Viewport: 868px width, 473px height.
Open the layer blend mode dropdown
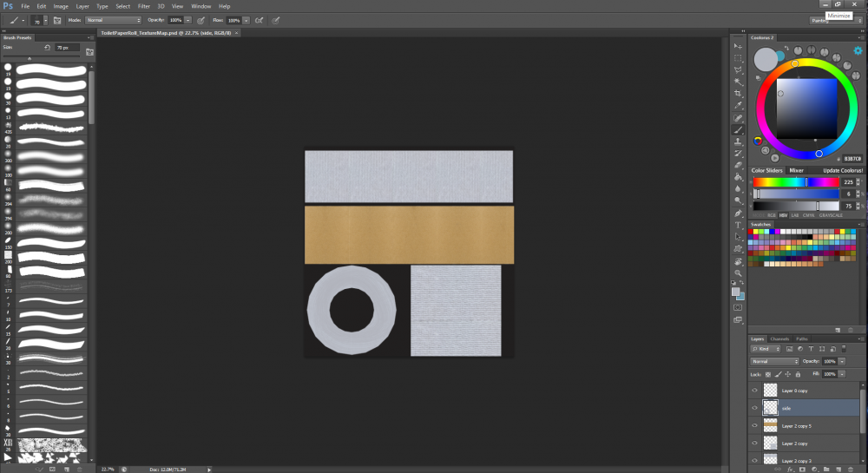point(774,361)
